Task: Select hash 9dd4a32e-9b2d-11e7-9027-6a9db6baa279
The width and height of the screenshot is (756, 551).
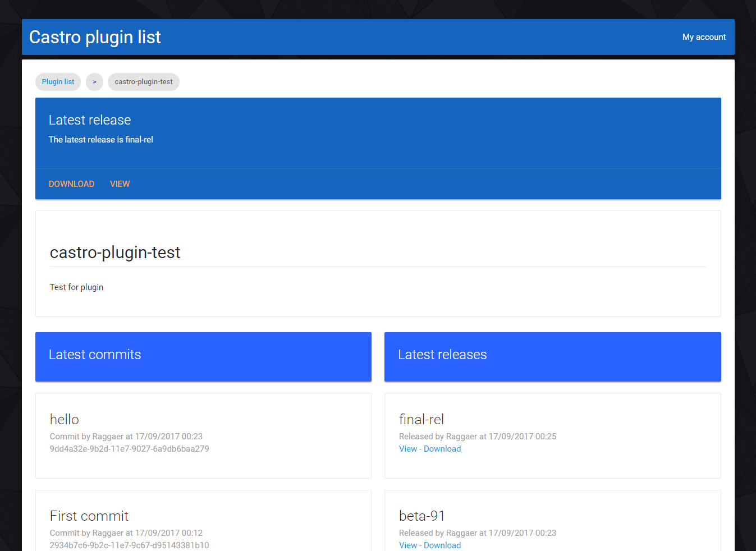Action: tap(129, 449)
